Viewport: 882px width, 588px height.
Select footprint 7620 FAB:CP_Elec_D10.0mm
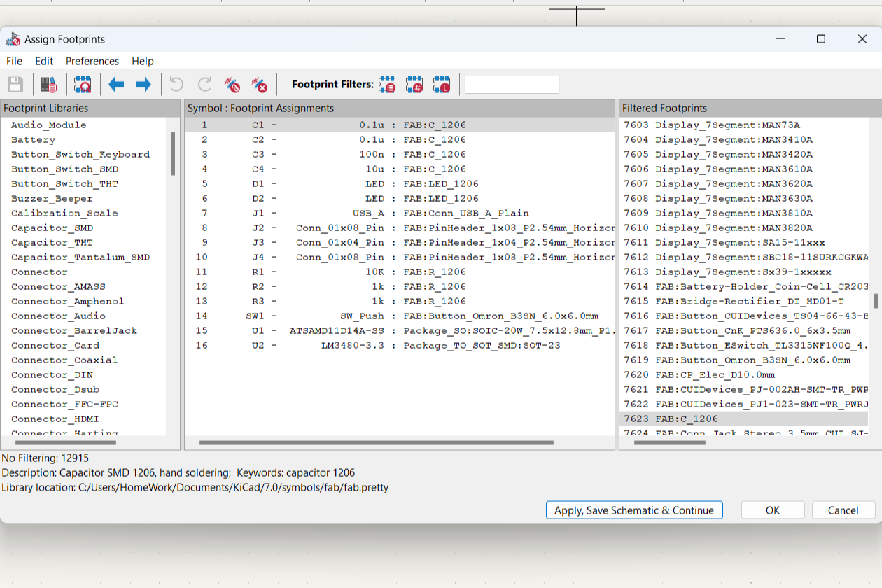(x=744, y=374)
